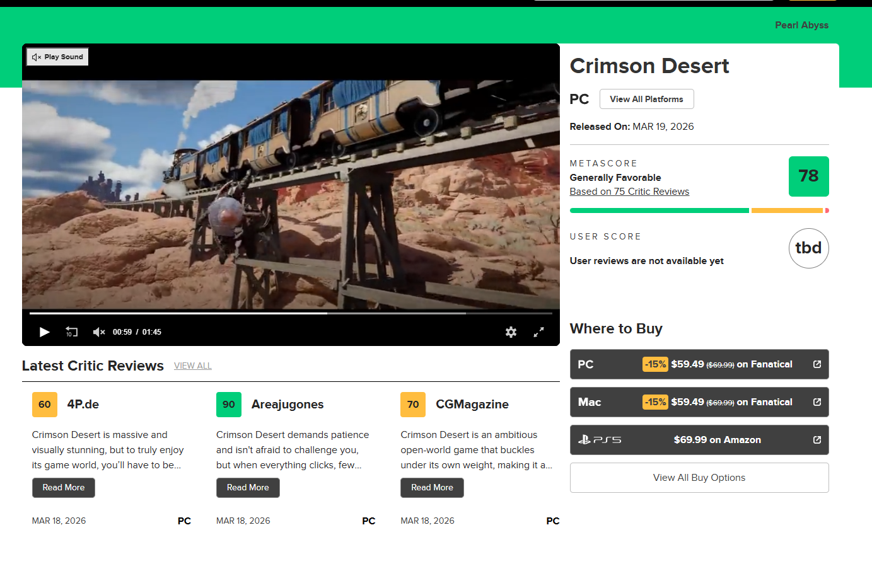
Task: Click the -15% discount badge on Mac row
Action: 655,402
